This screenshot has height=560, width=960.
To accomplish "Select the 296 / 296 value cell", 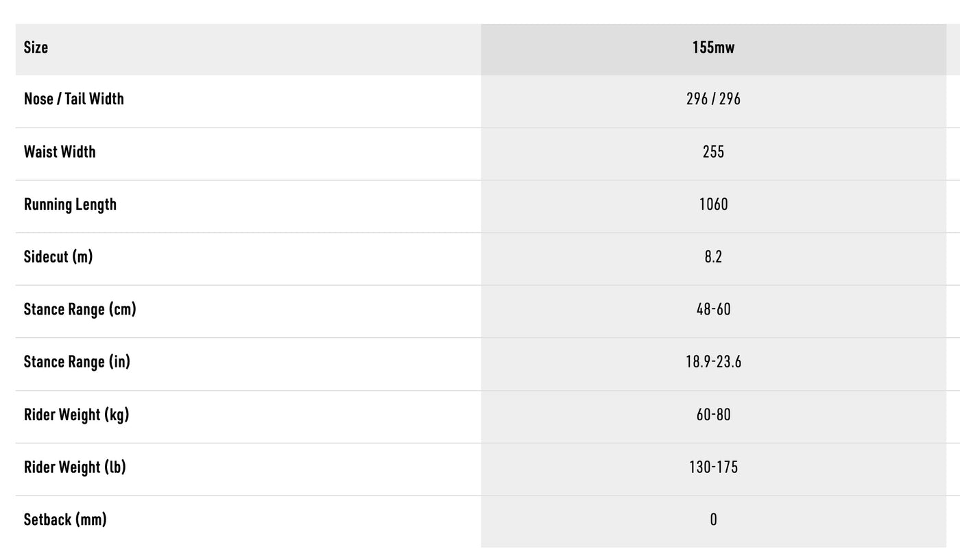I will click(713, 99).
